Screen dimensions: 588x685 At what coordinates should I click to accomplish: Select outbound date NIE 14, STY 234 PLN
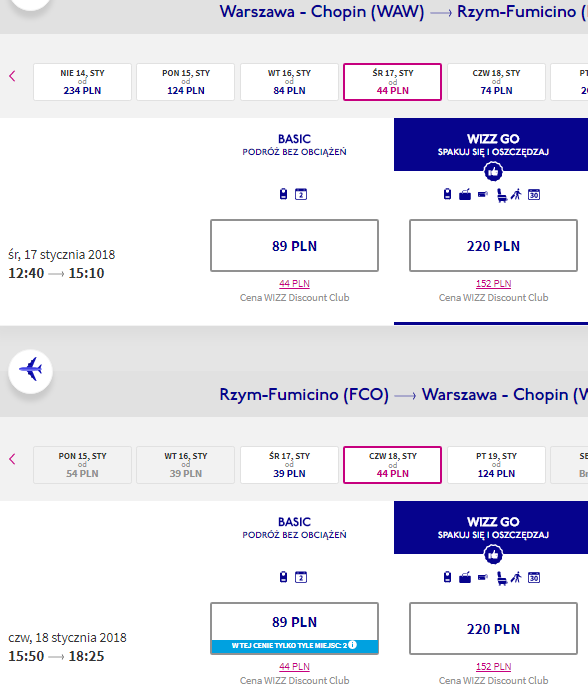(x=82, y=82)
